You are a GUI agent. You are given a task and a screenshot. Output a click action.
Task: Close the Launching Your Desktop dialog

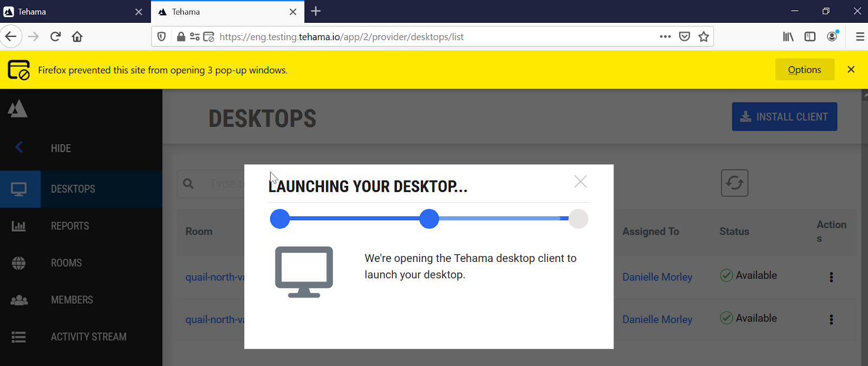580,182
